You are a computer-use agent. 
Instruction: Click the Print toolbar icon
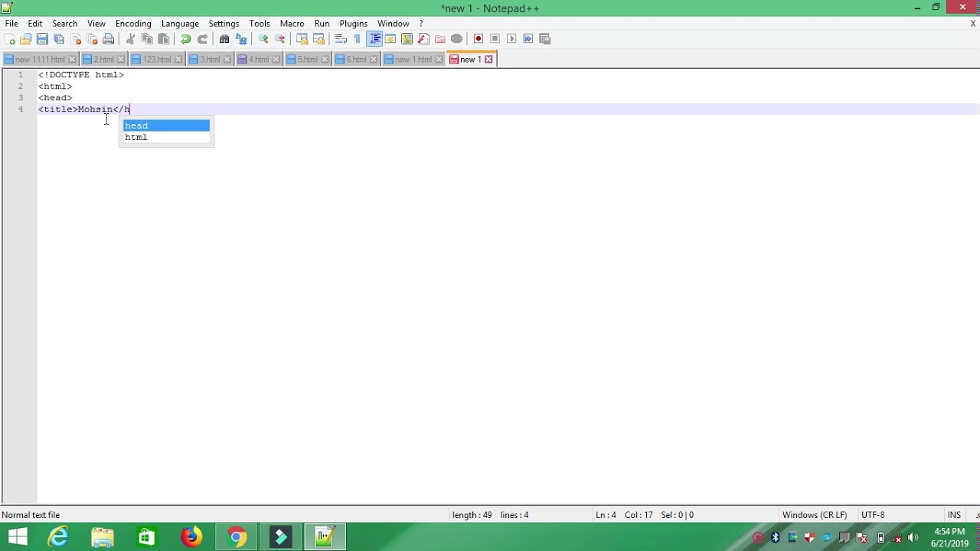pyautogui.click(x=109, y=39)
